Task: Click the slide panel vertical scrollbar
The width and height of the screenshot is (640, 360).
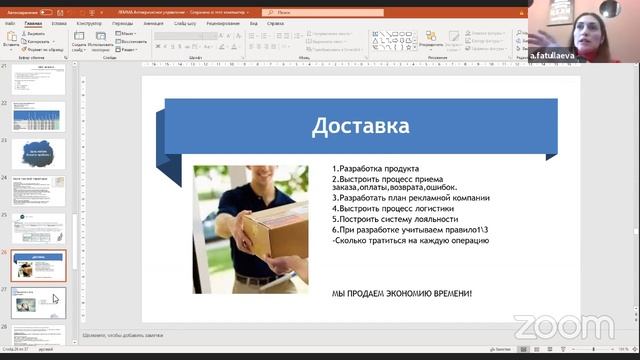Action: click(75, 241)
